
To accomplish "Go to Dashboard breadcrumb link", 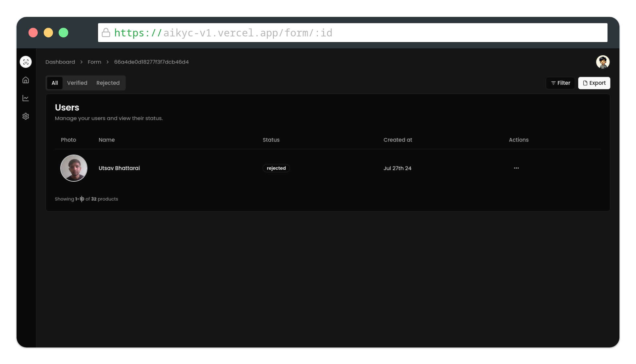I will coord(60,62).
